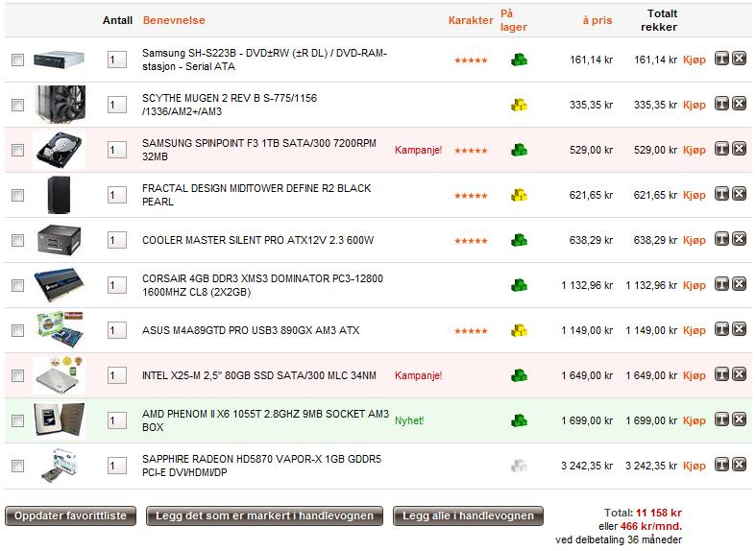Click Legg det som er markert i handlevognen

(265, 515)
